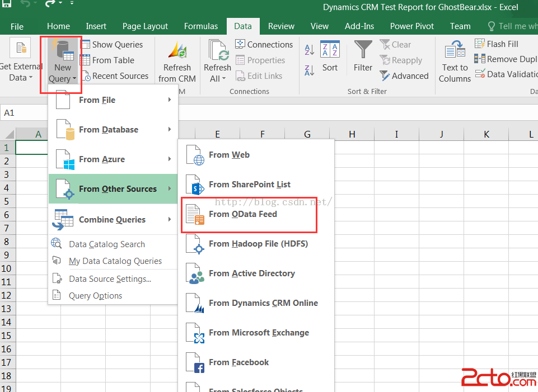538x392 pixels.
Task: Switch to the Review tab
Action: [282, 26]
